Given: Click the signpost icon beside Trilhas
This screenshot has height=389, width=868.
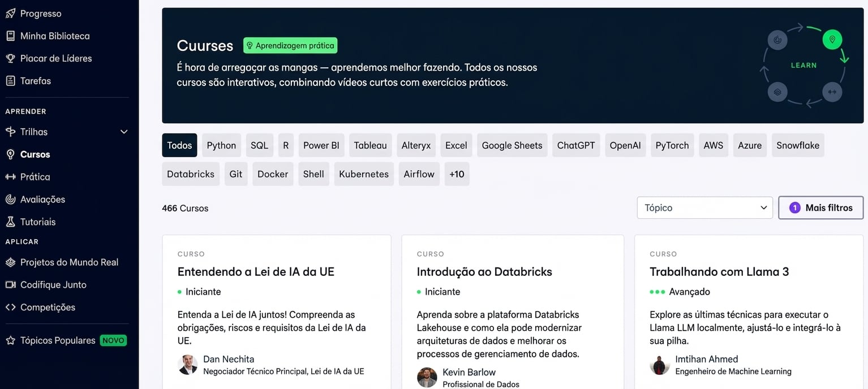Looking at the screenshot, I should (10, 132).
